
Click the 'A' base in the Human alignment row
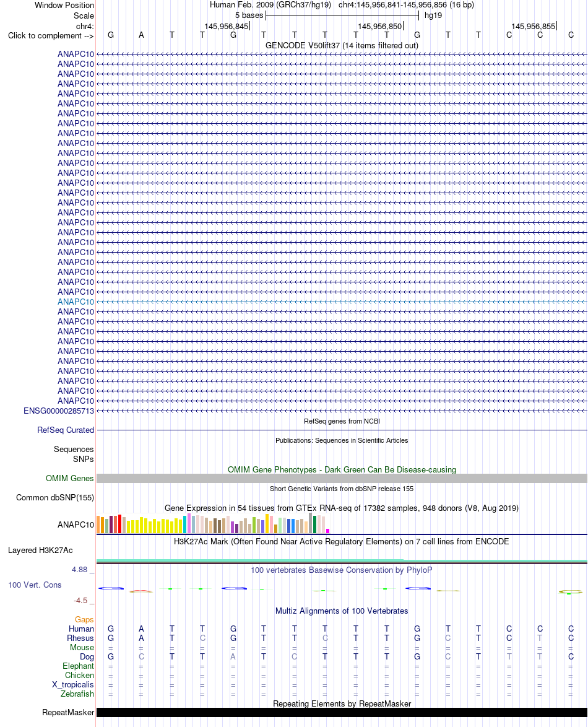point(141,629)
